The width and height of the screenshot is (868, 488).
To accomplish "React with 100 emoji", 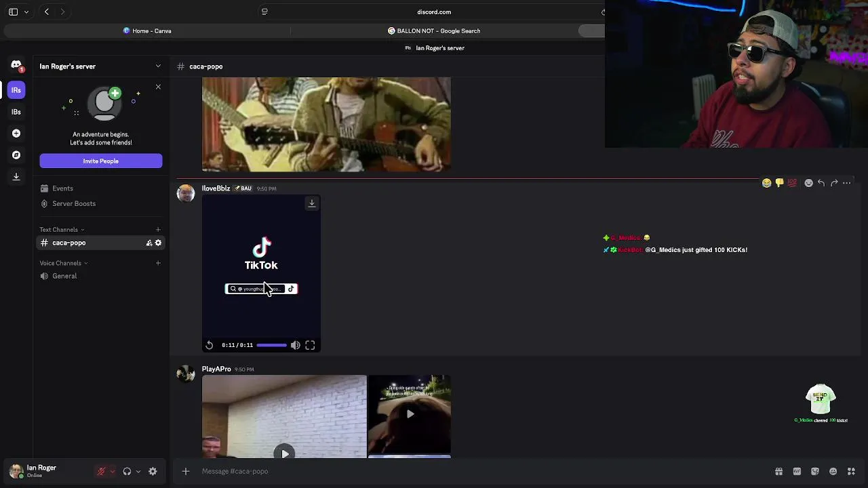I will [x=792, y=183].
